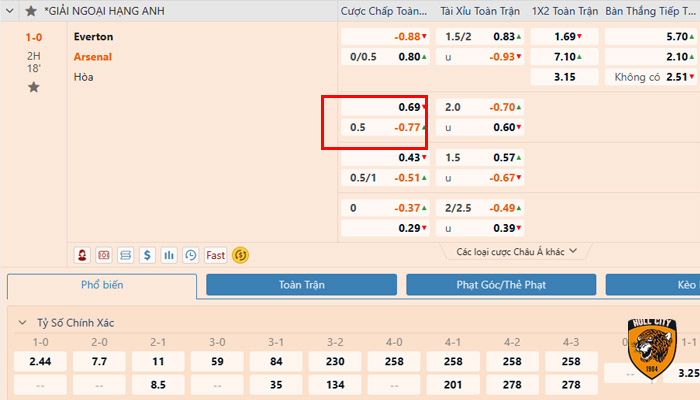The width and height of the screenshot is (700, 400).
Task: Open the Phạt Góc/Thẻ Phạt tab
Action: (x=500, y=286)
